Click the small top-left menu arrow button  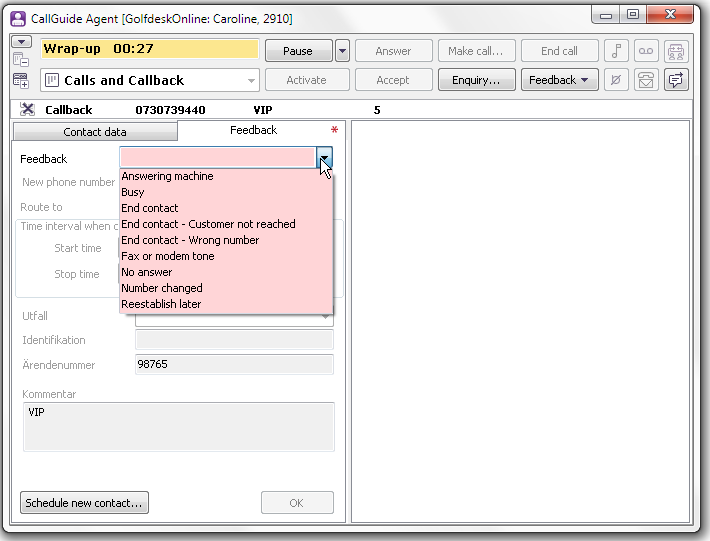pos(21,42)
